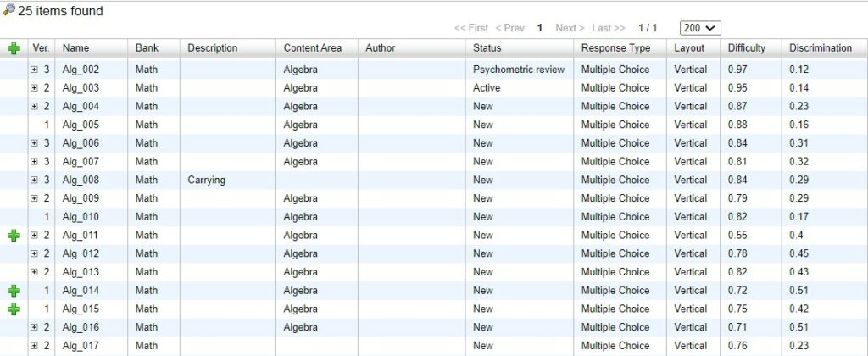The image size is (868, 356).
Task: Expand versions of Alg_003
Action: (x=34, y=88)
